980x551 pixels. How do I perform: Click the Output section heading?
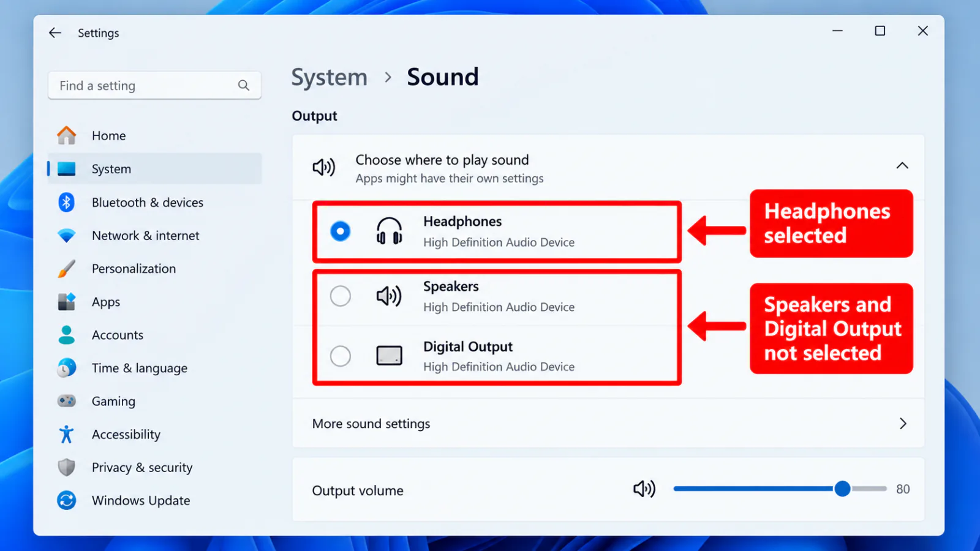point(314,116)
